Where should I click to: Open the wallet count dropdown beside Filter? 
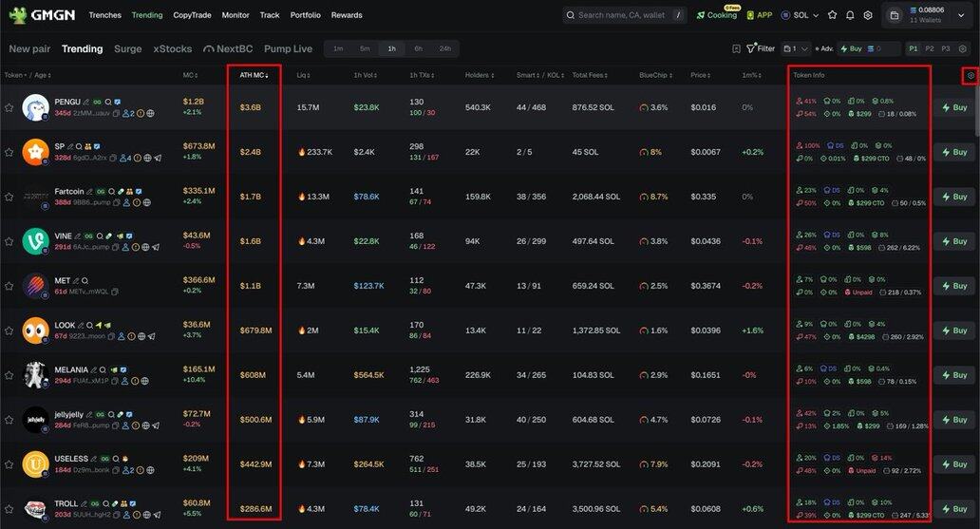(796, 48)
